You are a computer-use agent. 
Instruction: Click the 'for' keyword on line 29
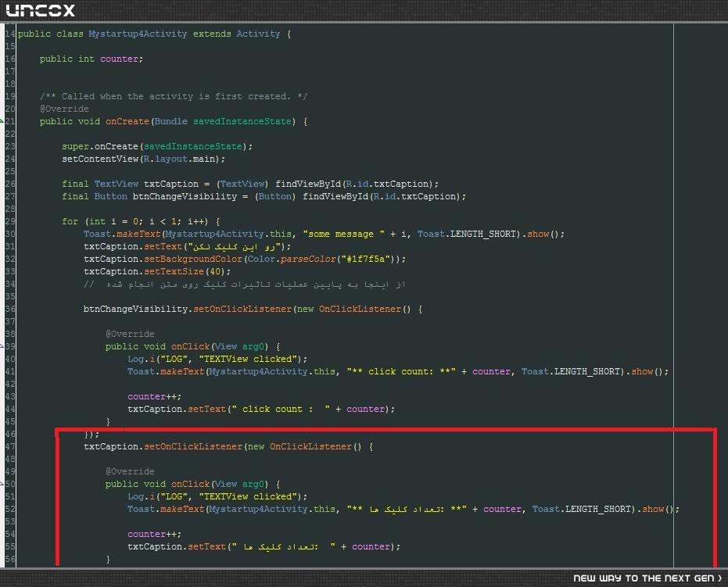70,221
